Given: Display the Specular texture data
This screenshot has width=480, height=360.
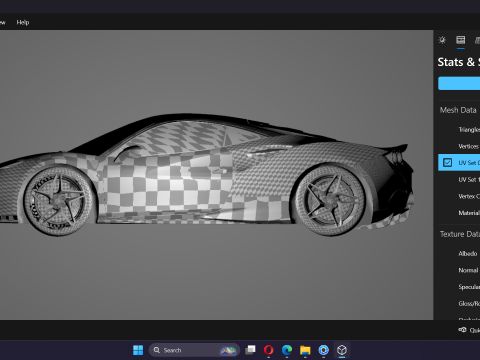Looking at the screenshot, I should (469, 287).
